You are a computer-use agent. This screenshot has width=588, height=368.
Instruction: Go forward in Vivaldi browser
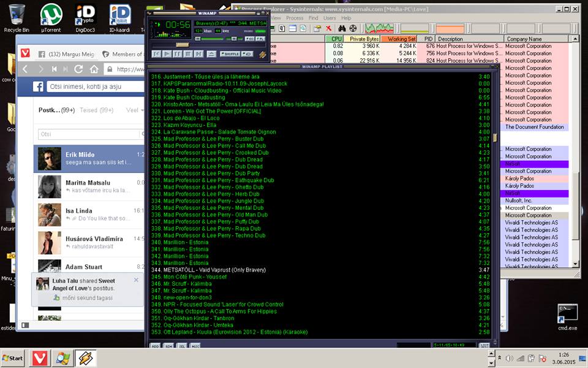pos(41,69)
